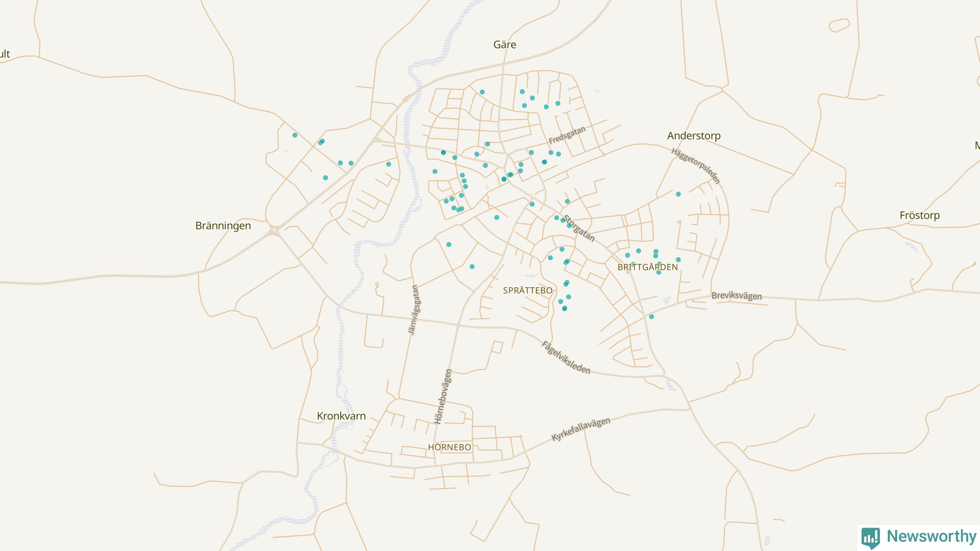Image resolution: width=980 pixels, height=551 pixels.
Task: Click the SPRÅTTEBO district label
Action: (528, 290)
